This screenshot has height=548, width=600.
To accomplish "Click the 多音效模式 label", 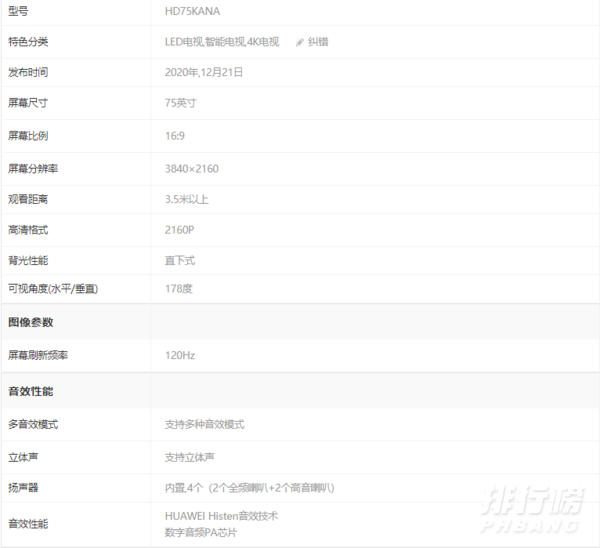I will 33,424.
